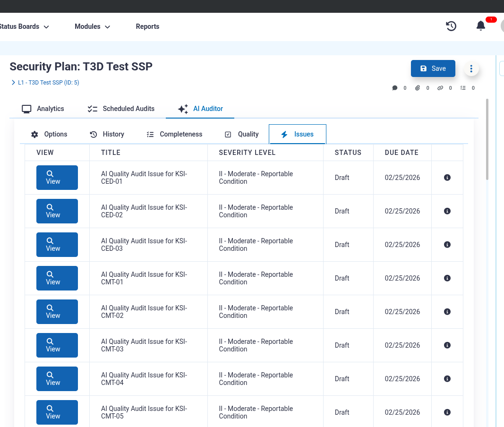Show info for KSI-CMT-02 issue

(x=447, y=312)
